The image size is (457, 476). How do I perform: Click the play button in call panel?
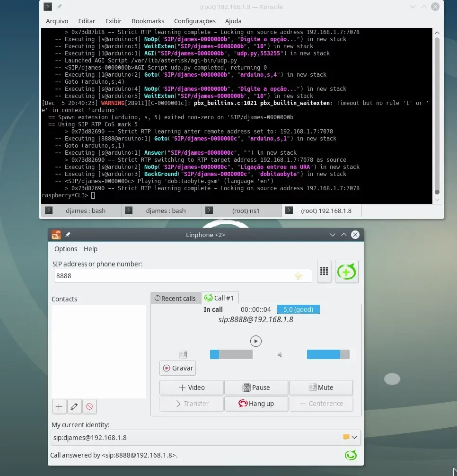pyautogui.click(x=256, y=341)
